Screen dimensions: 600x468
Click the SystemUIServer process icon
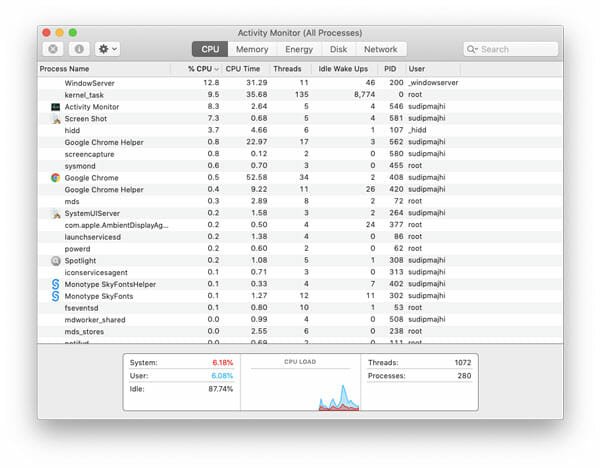pyautogui.click(x=56, y=213)
